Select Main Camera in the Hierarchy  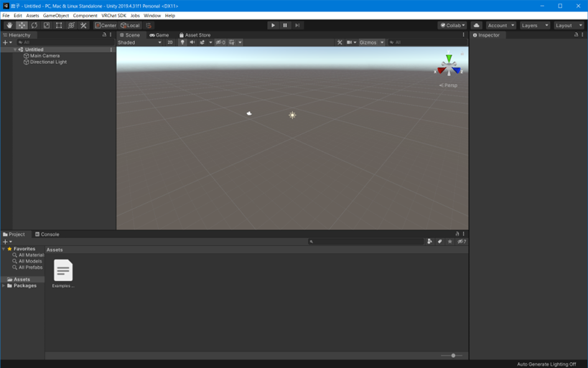coord(45,55)
